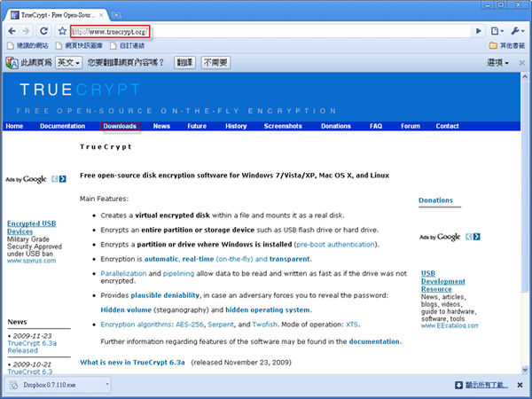This screenshot has width=532, height=399.
Task: Bookmark this page with the star icon
Action: pyautogui.click(x=62, y=31)
